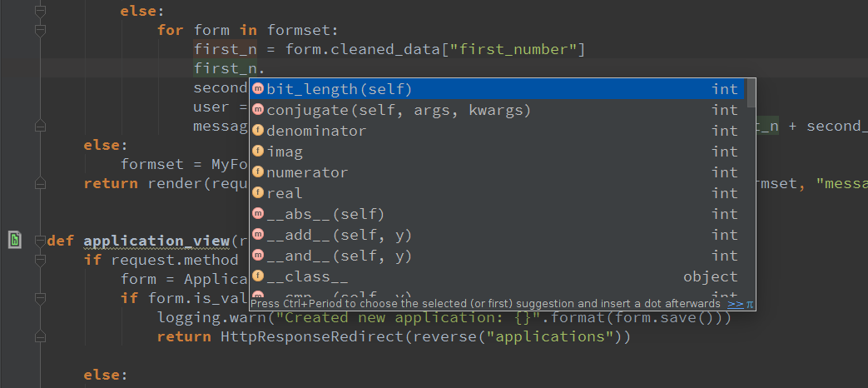Click the "first_number" string in the code
The height and width of the screenshot is (388, 868).
pos(513,50)
